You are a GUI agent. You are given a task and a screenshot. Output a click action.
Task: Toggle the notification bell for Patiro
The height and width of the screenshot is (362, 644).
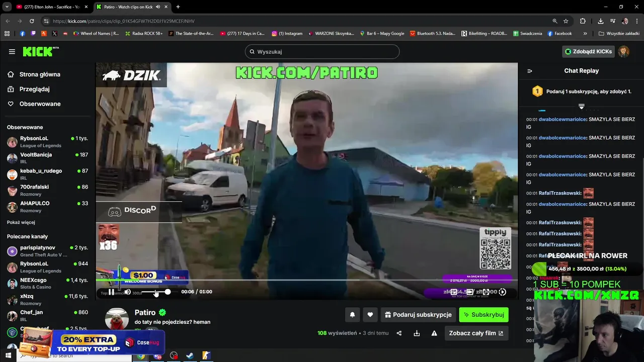(x=352, y=315)
